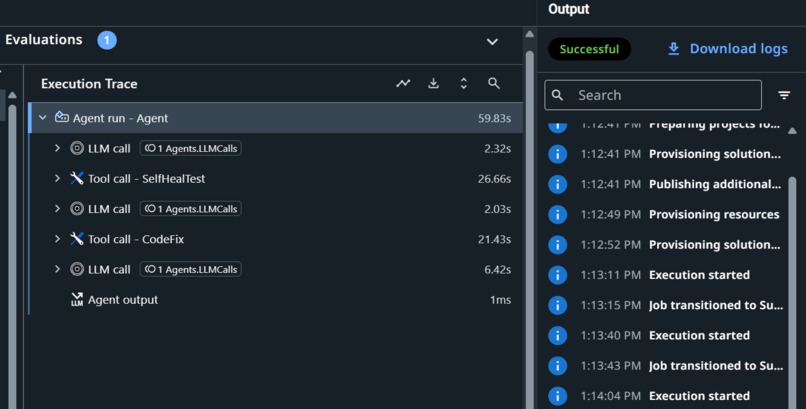The image size is (806, 409).
Task: Expand the 2.32s LLM call row
Action: [57, 148]
